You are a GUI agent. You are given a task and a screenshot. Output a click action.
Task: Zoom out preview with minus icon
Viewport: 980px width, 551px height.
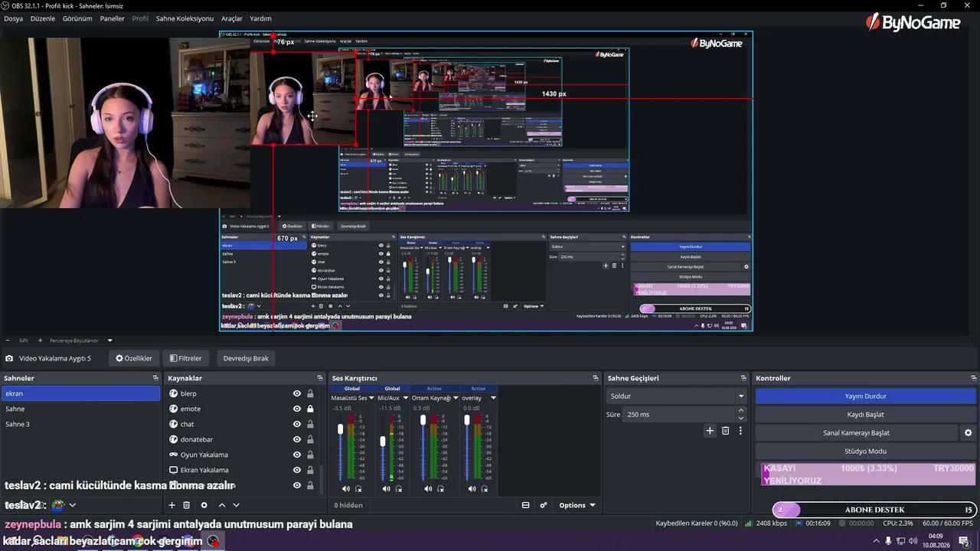pyautogui.click(x=8, y=341)
